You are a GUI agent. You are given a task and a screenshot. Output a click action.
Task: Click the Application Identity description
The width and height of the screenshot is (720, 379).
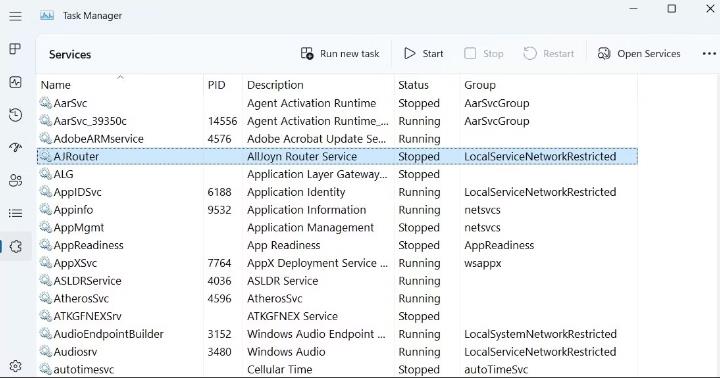[x=296, y=192]
